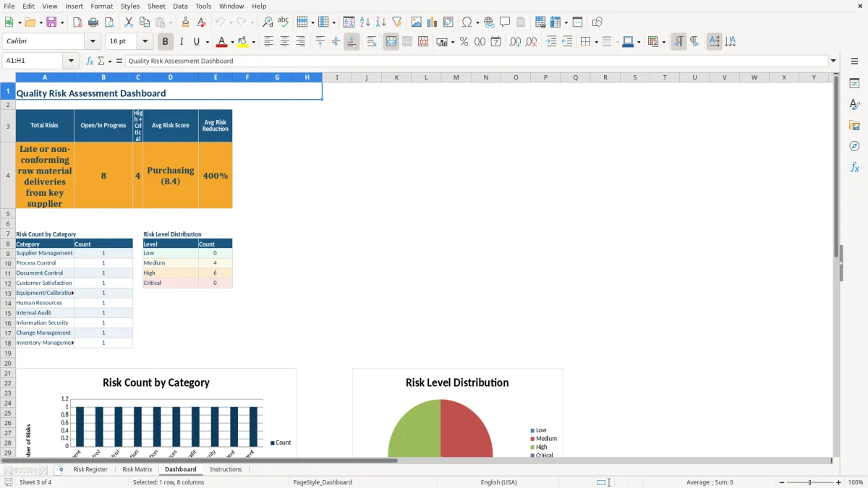Screen dimensions: 868x488
Task: Click the Insert Comment icon
Action: 505,22
